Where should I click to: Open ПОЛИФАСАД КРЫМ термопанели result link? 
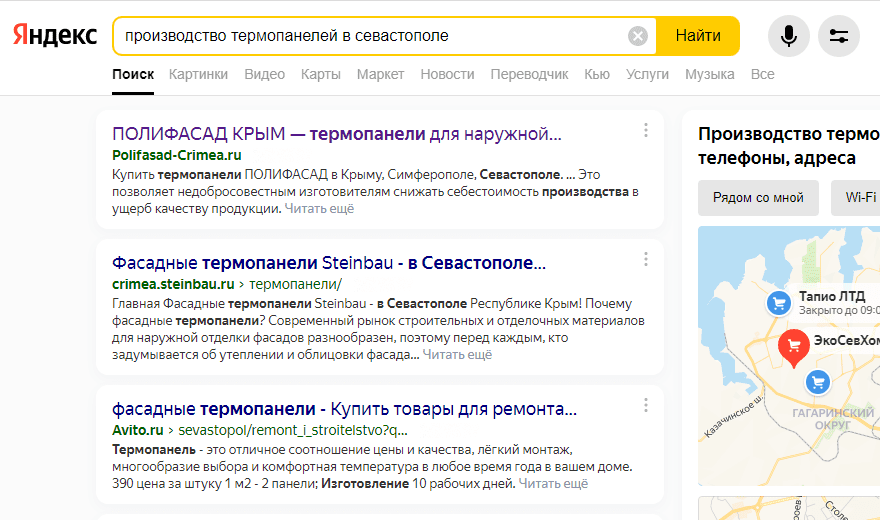coord(337,134)
